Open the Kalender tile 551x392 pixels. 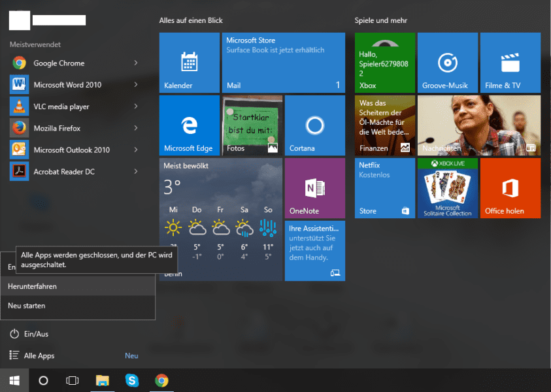tap(189, 63)
